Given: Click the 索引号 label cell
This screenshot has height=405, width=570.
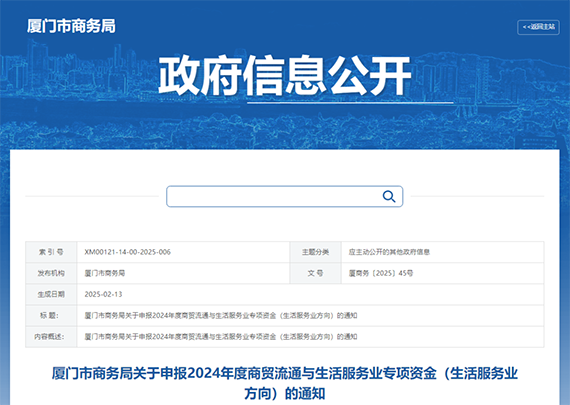Looking at the screenshot, I should pyautogui.click(x=51, y=252).
